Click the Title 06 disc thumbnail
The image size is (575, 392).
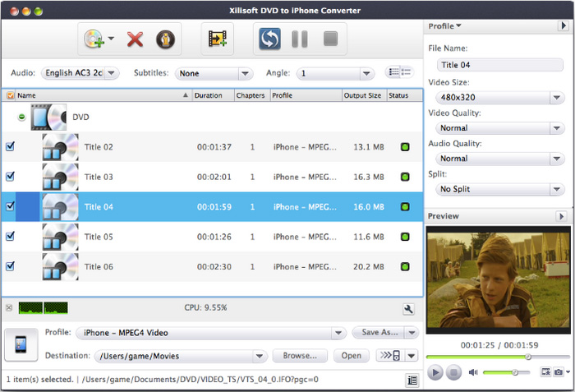coord(60,266)
